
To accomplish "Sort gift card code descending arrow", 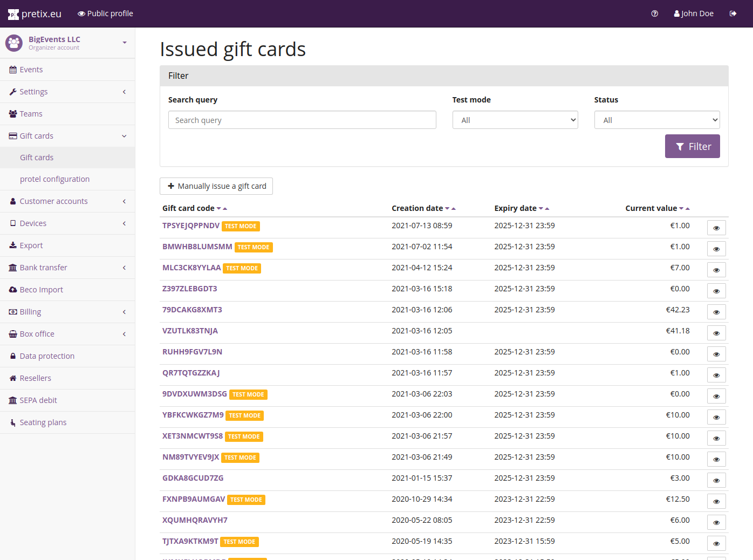I will click(x=219, y=209).
